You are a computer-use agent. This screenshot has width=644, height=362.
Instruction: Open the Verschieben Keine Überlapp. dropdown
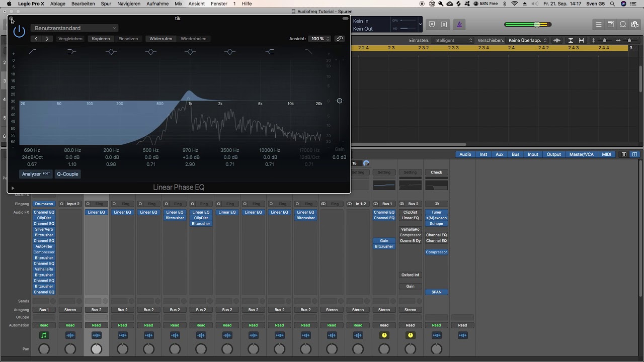[x=527, y=40]
